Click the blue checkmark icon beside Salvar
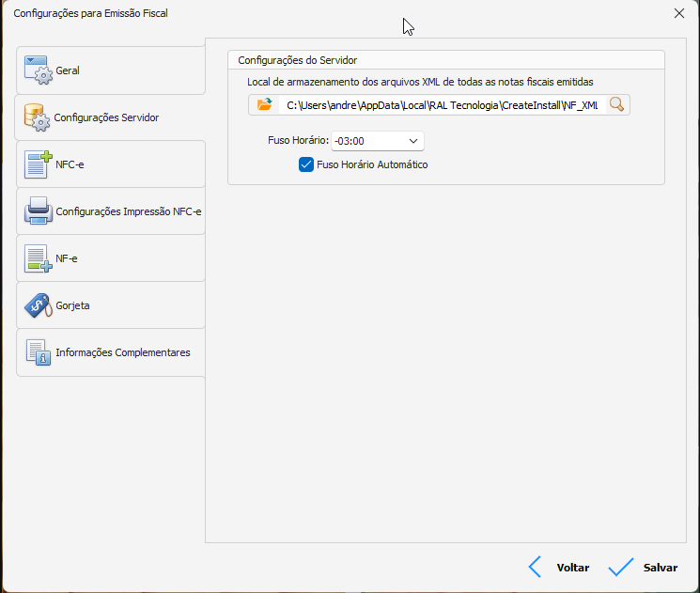This screenshot has width=700, height=593. tap(621, 567)
